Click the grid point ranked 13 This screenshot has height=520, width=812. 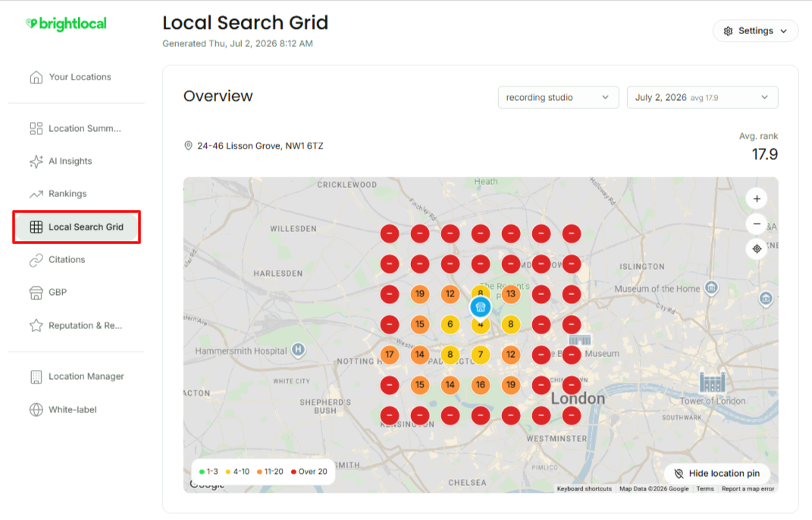[x=510, y=294]
